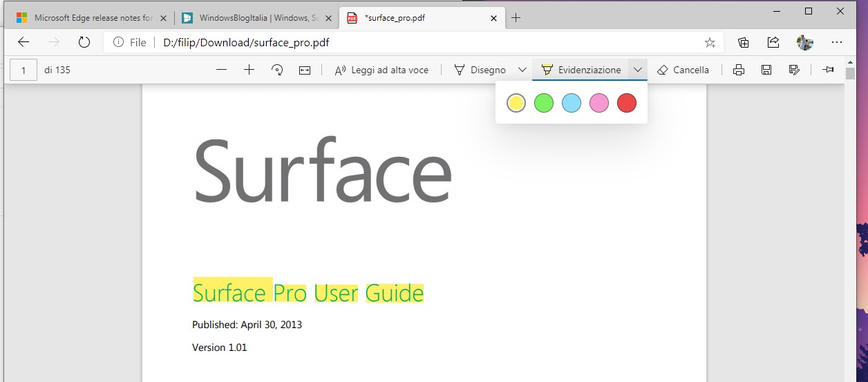Click the 'di 135' page count text
868x382 pixels.
(57, 70)
